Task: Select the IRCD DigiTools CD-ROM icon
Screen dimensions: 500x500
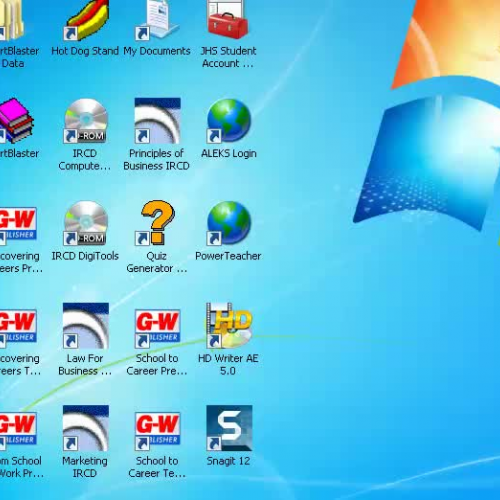Action: [x=86, y=223]
